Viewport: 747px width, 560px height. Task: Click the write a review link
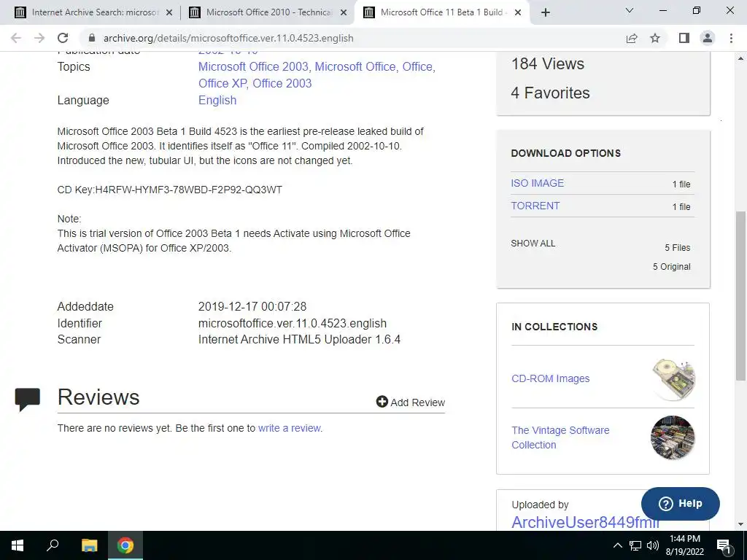tap(289, 428)
